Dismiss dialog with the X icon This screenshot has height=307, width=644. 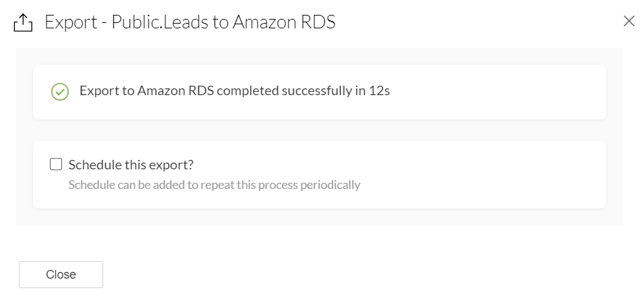click(x=628, y=21)
